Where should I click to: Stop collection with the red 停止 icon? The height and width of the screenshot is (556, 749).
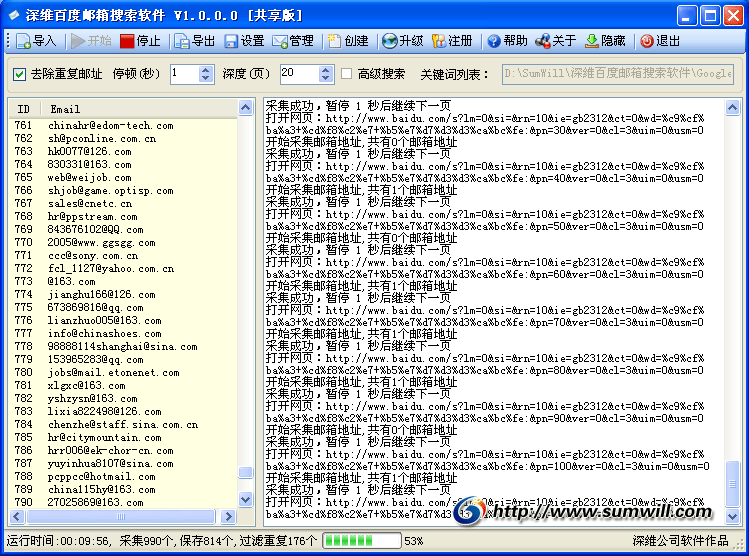tap(127, 41)
